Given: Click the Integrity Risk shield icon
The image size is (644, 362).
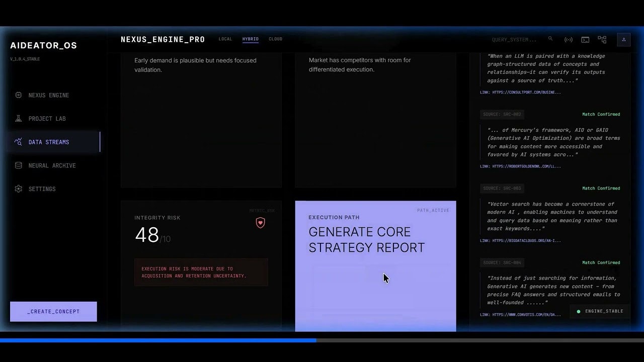Looking at the screenshot, I should tap(261, 223).
